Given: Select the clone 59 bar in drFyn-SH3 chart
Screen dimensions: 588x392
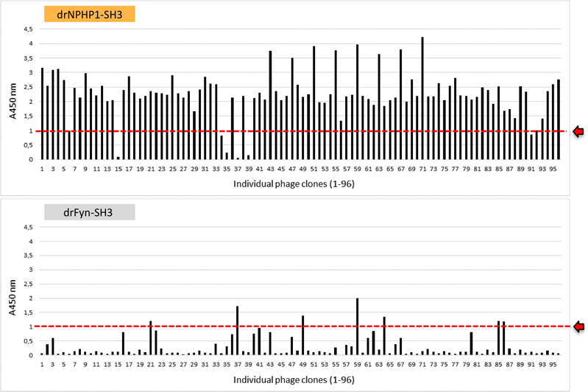Looking at the screenshot, I should [358, 326].
